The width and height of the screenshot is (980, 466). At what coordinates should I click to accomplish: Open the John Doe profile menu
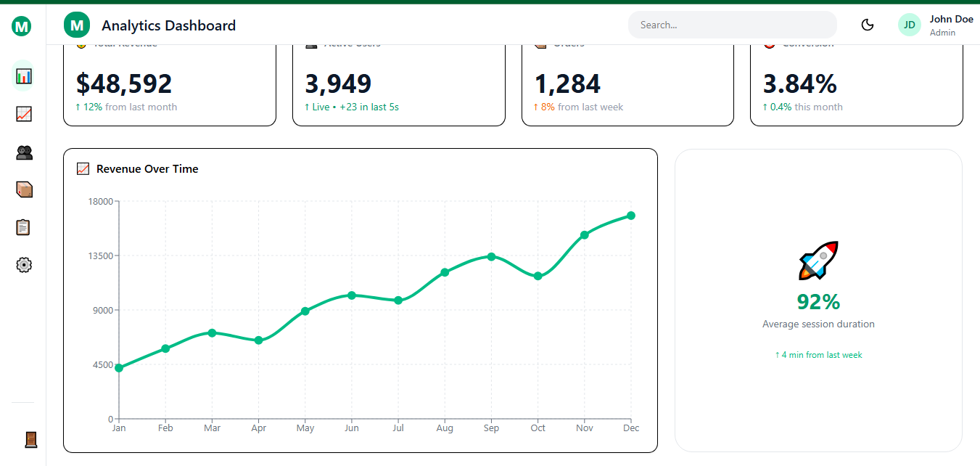[951, 25]
